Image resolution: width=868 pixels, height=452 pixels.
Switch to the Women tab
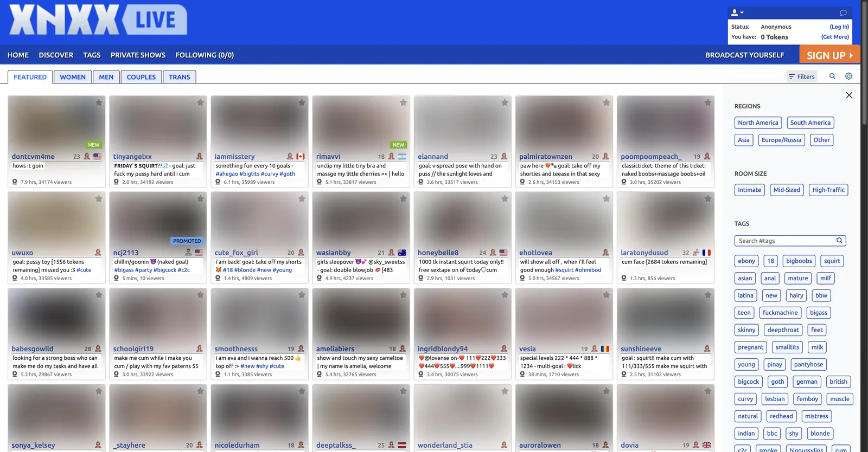[x=73, y=77]
